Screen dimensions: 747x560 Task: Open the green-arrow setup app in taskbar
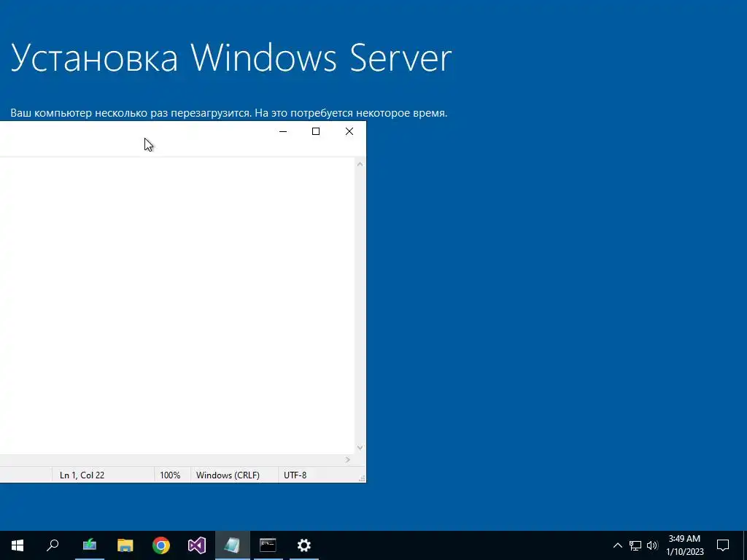90,545
